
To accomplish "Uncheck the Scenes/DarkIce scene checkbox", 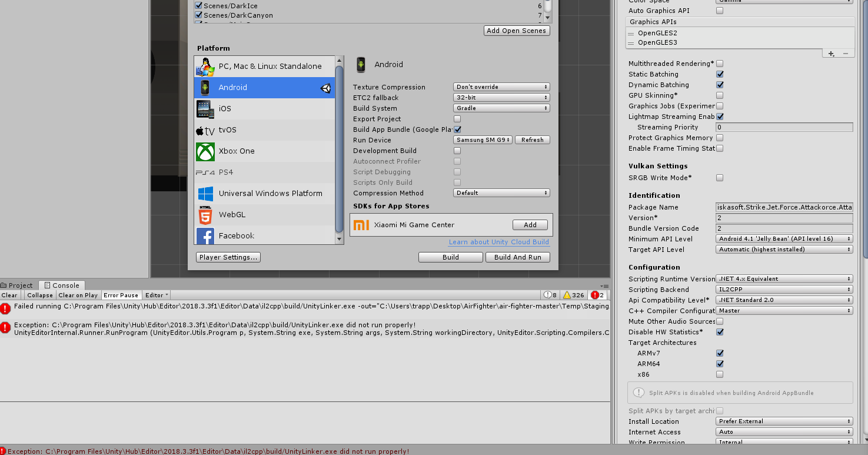I will [x=199, y=6].
